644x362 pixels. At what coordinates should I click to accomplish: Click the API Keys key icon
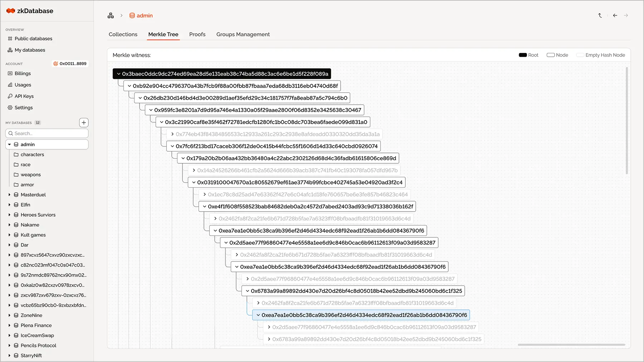10,96
